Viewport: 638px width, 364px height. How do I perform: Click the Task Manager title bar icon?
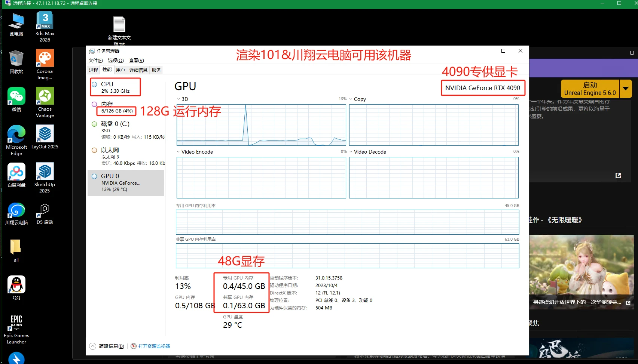click(92, 51)
